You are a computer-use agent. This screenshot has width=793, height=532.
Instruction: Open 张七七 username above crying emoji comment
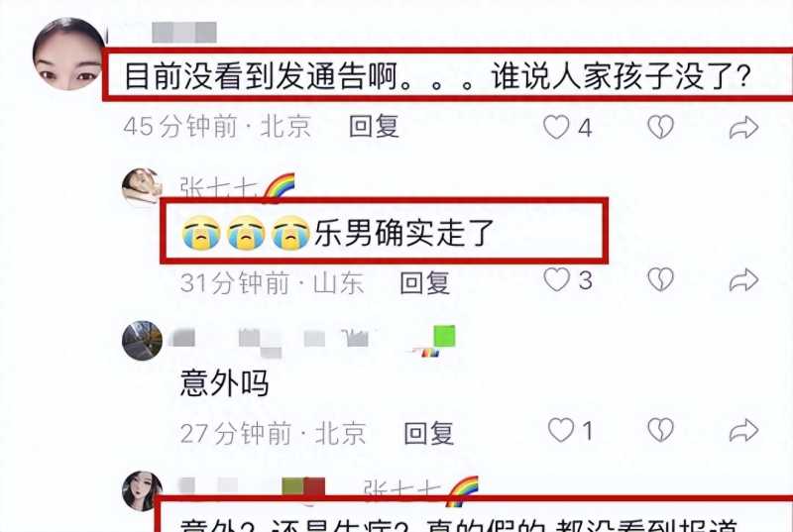pos(219,188)
